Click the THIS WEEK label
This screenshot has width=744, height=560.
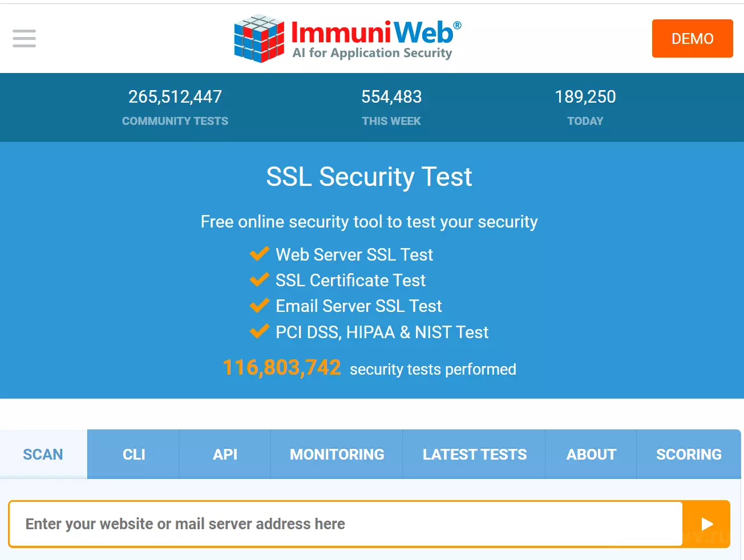pyautogui.click(x=391, y=121)
